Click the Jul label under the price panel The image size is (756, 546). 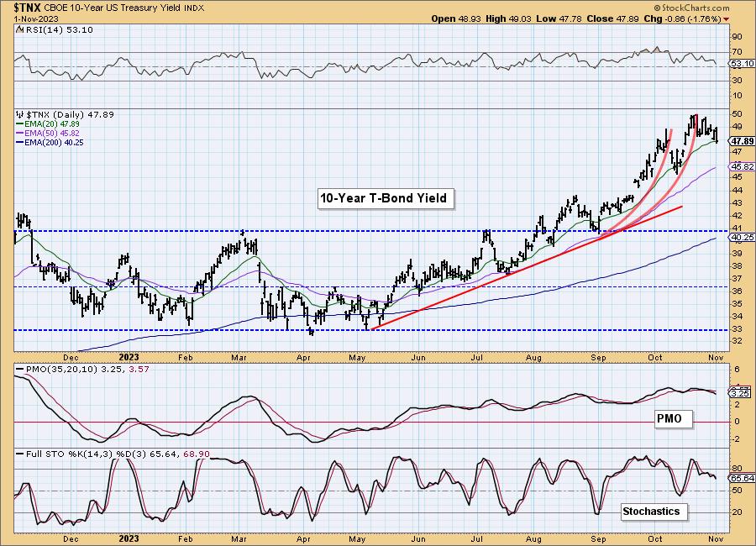pos(477,358)
